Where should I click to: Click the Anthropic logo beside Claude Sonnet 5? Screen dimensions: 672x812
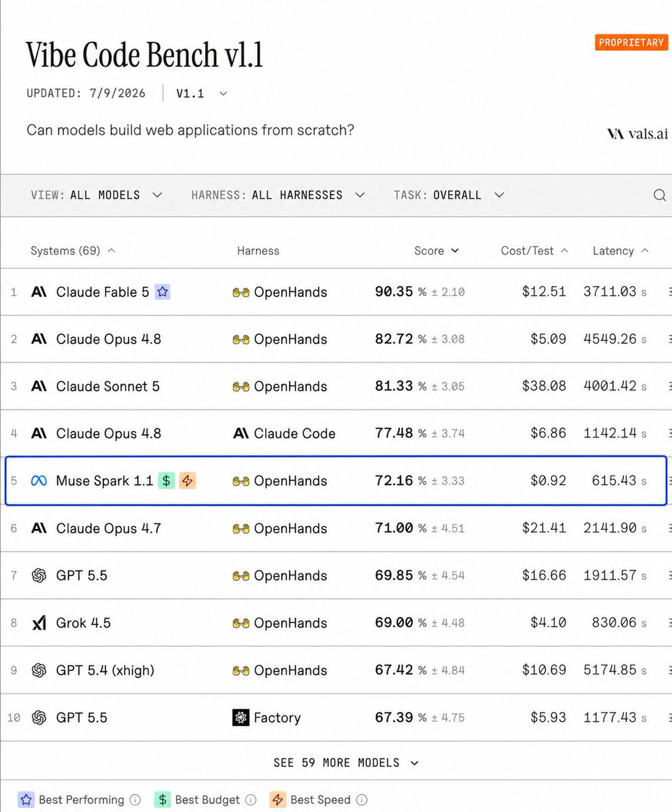coord(39,386)
